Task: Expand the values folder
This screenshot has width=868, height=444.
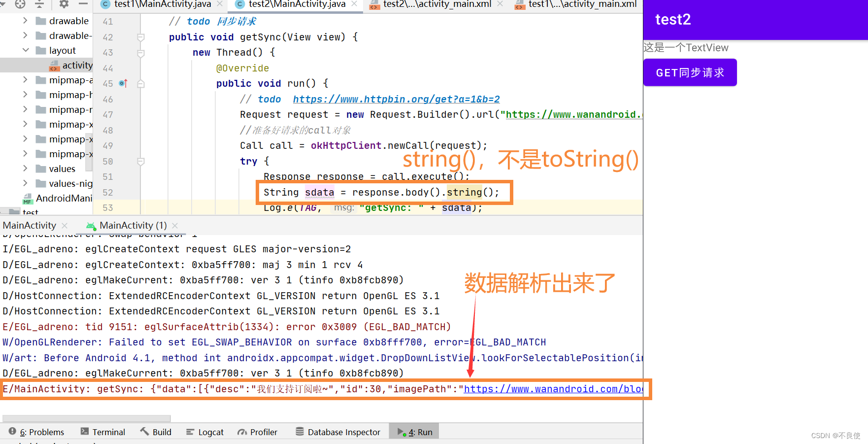Action: coord(25,169)
